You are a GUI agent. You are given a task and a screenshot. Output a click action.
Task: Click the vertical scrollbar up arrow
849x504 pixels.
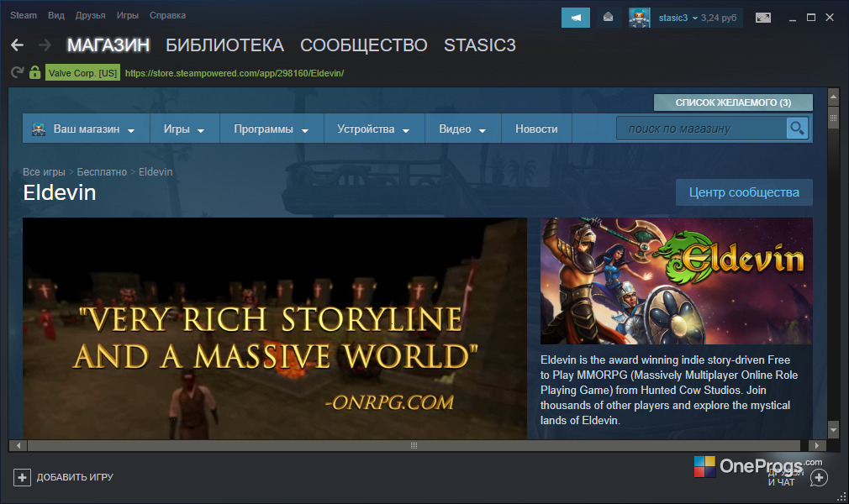pos(833,97)
